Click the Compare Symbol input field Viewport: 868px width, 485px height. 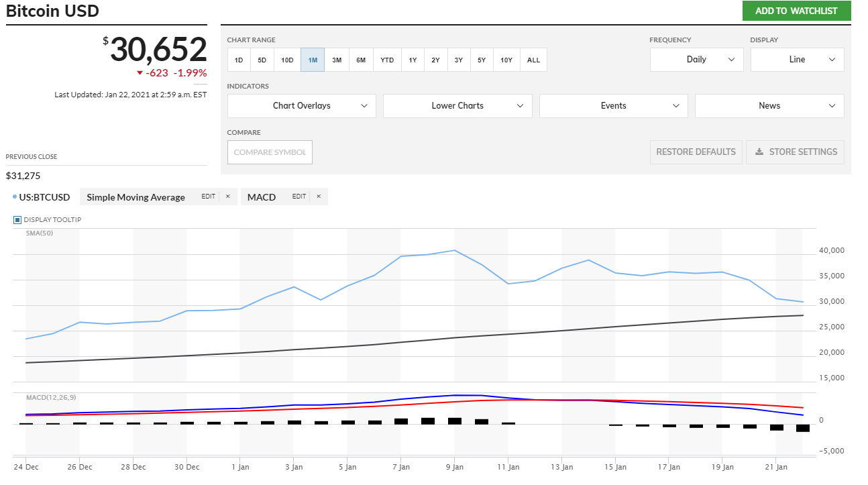270,152
